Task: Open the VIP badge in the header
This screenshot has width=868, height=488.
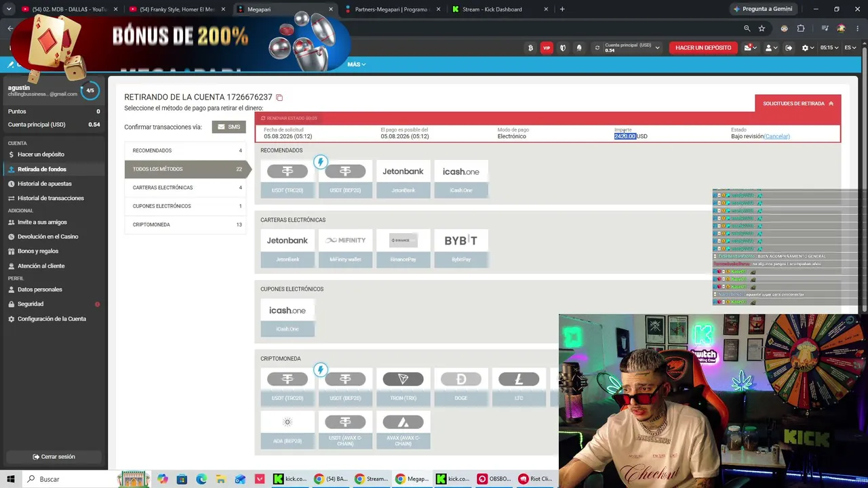Action: tap(547, 48)
